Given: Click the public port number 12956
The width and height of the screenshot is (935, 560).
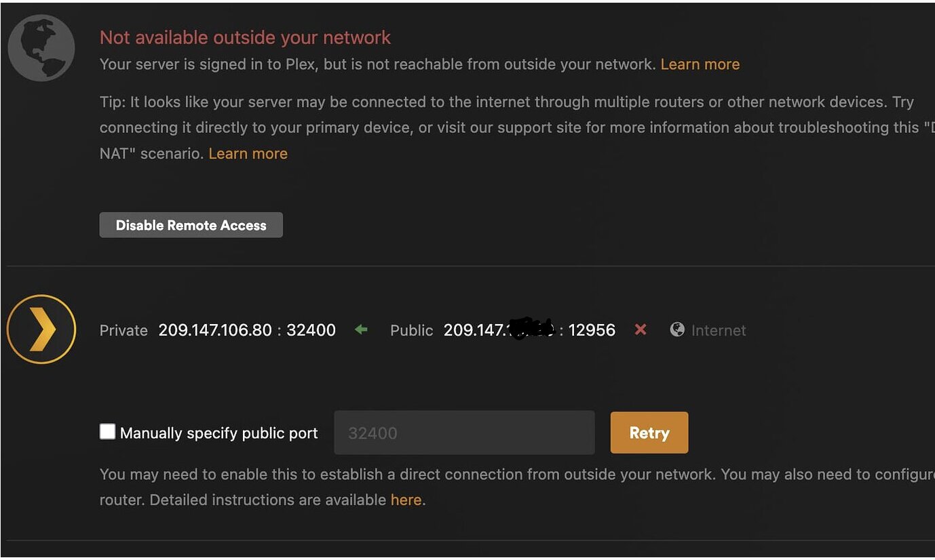Looking at the screenshot, I should tap(592, 330).
